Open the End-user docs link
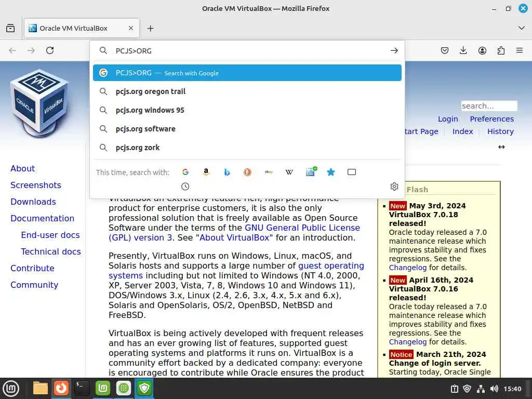Viewport: 532px width, 399px height. point(50,235)
